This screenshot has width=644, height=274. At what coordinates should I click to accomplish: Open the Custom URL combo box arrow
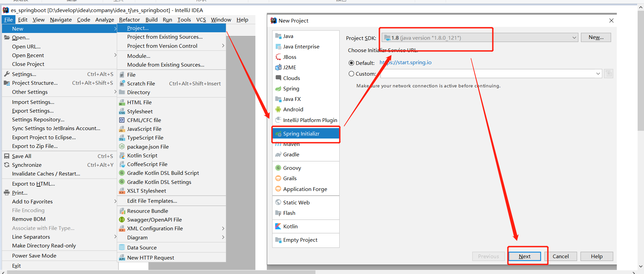click(598, 74)
